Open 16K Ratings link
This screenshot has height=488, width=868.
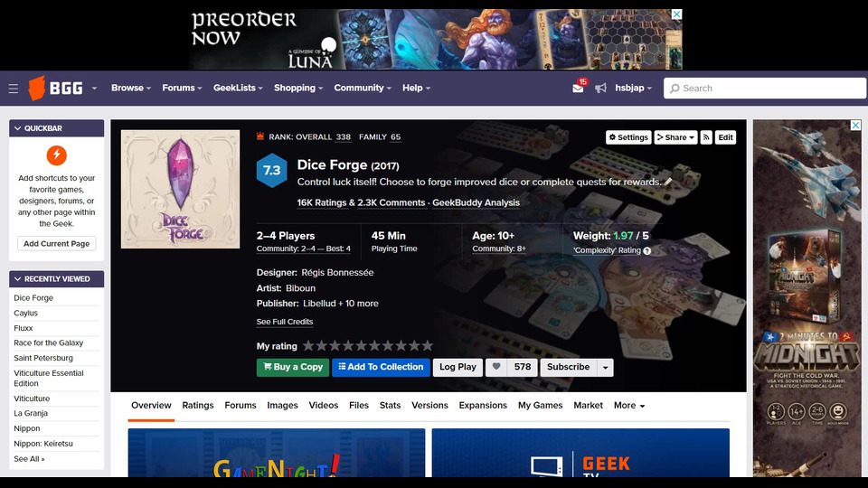coord(322,202)
